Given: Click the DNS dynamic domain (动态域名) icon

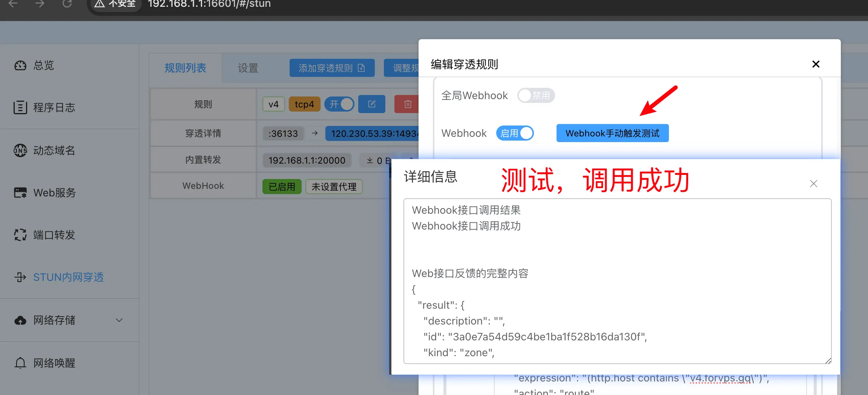Looking at the screenshot, I should point(20,150).
